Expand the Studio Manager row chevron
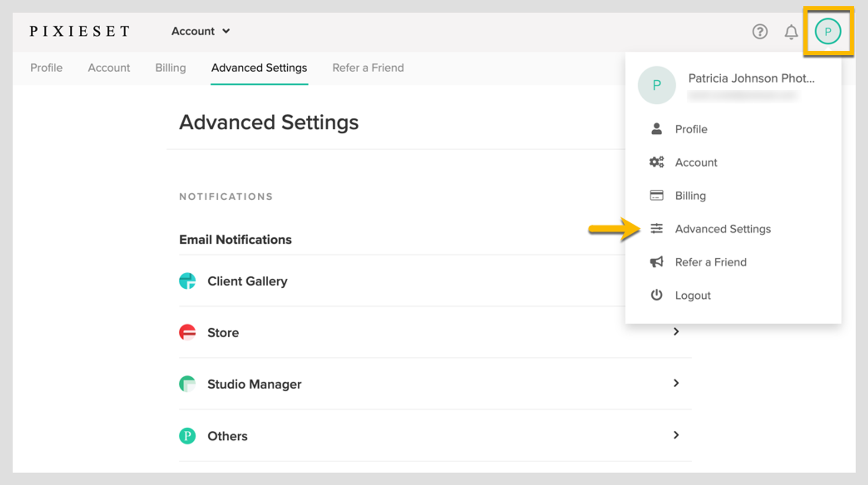The height and width of the screenshot is (485, 868). (x=676, y=383)
